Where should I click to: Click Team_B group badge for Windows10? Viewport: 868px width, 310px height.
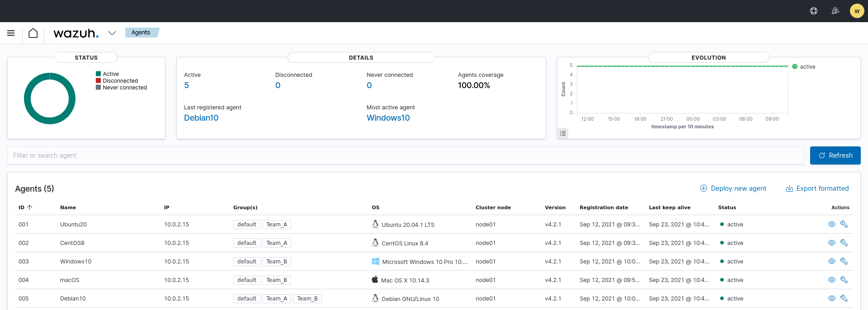coord(277,262)
